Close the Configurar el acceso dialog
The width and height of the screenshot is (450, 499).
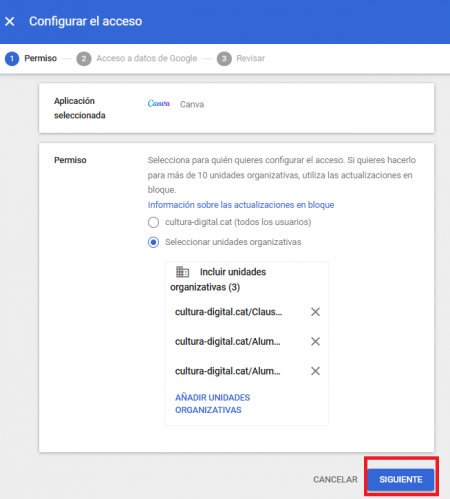pyautogui.click(x=10, y=22)
